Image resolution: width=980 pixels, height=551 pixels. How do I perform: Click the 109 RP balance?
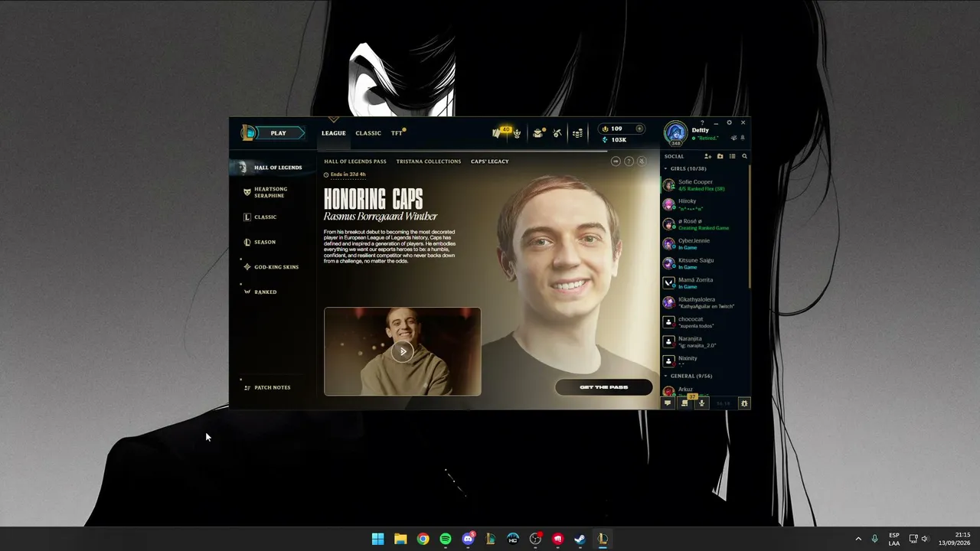point(612,129)
